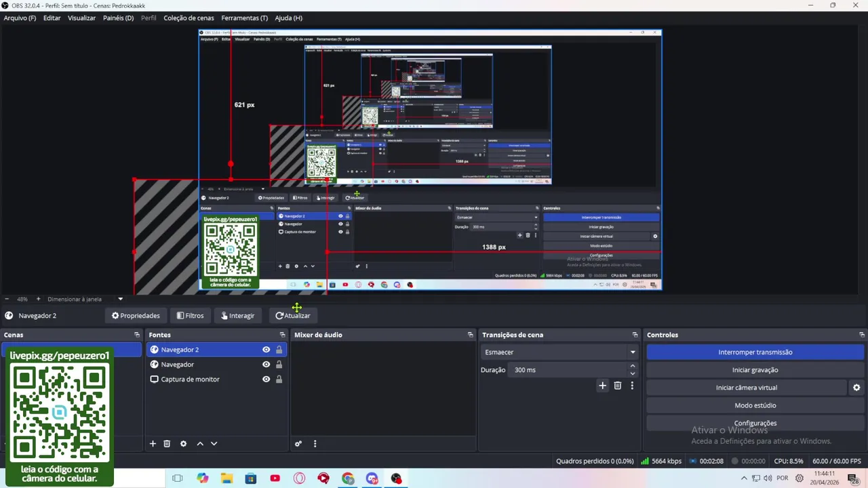The width and height of the screenshot is (868, 488).
Task: Select the Navegador source row
Action: point(216,365)
